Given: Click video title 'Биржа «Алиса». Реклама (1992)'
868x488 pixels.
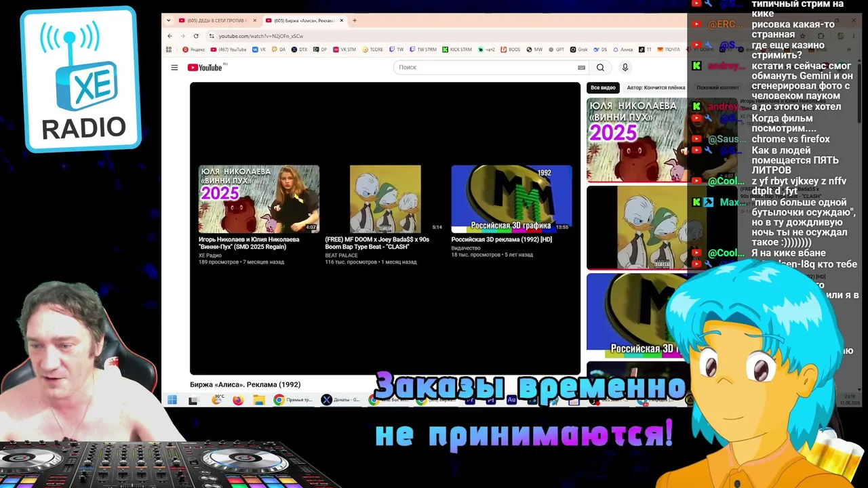Looking at the screenshot, I should (x=245, y=384).
